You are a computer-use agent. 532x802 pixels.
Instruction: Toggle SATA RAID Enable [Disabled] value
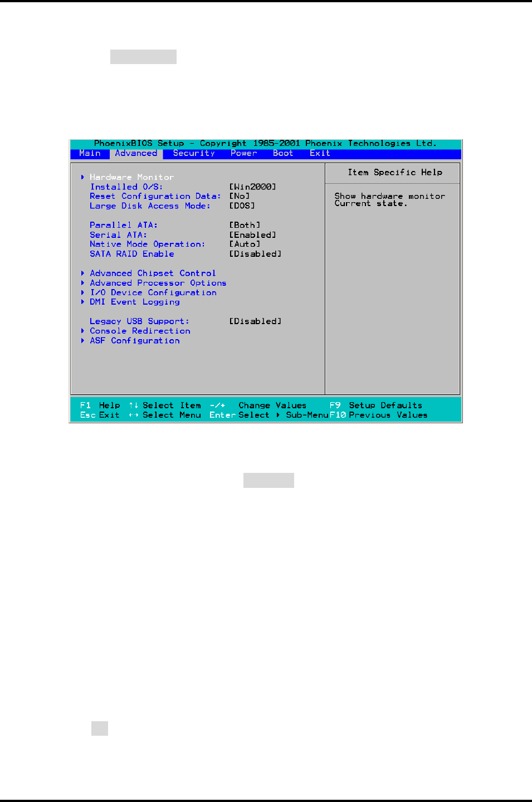(256, 254)
